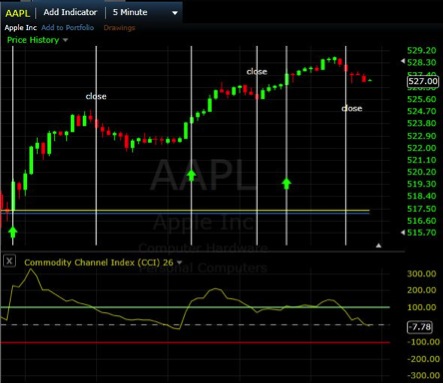Click the small up triangle below the price axis
The image size is (444, 384).
coord(379,246)
